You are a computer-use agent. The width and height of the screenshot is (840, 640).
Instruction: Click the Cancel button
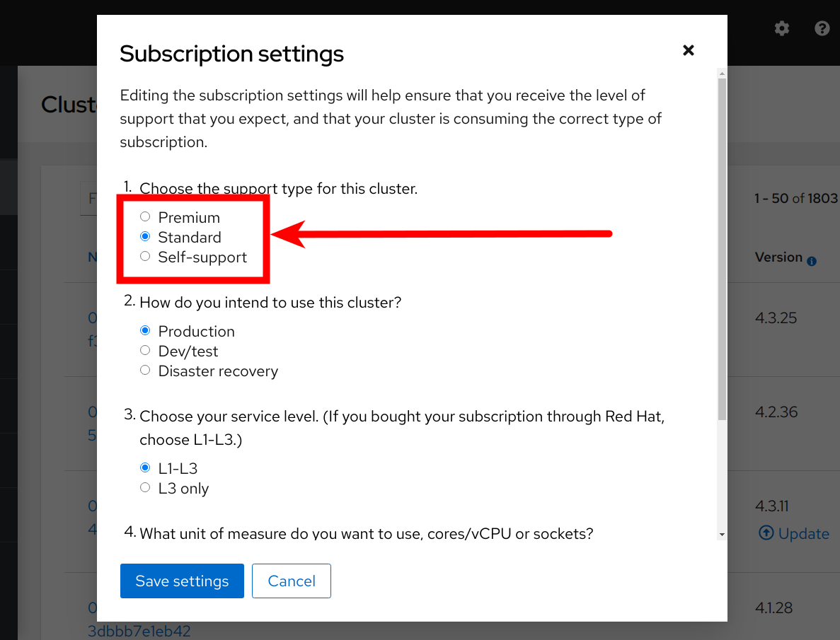[x=291, y=581]
